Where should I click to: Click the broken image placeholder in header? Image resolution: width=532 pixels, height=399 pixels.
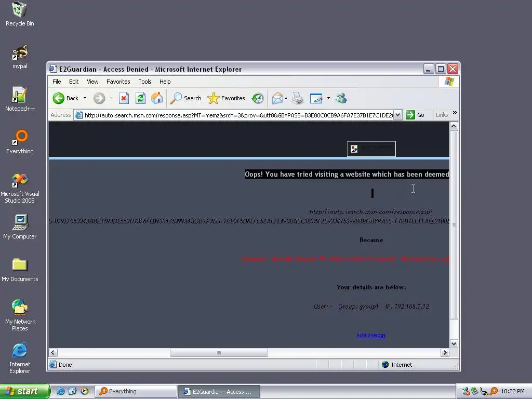pos(371,149)
